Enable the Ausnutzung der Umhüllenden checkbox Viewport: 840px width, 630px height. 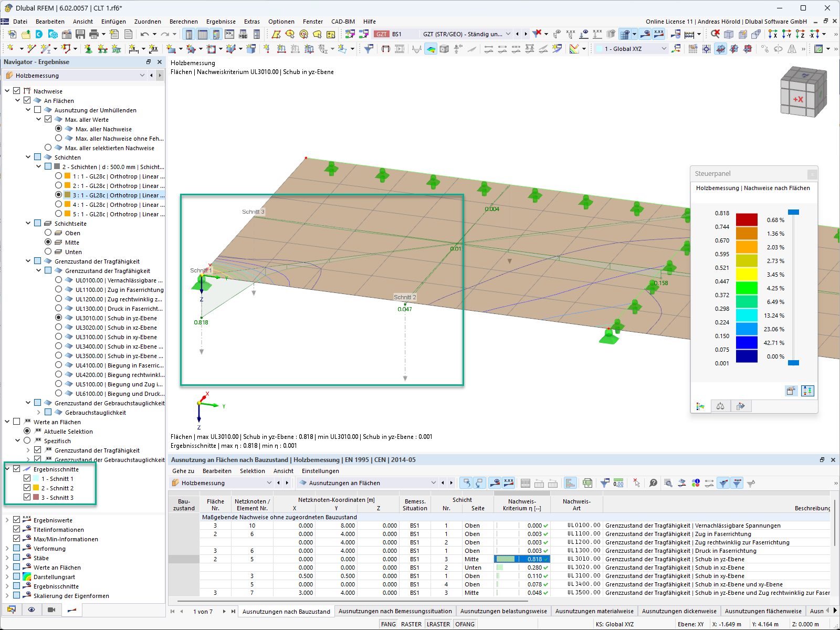pyautogui.click(x=38, y=110)
